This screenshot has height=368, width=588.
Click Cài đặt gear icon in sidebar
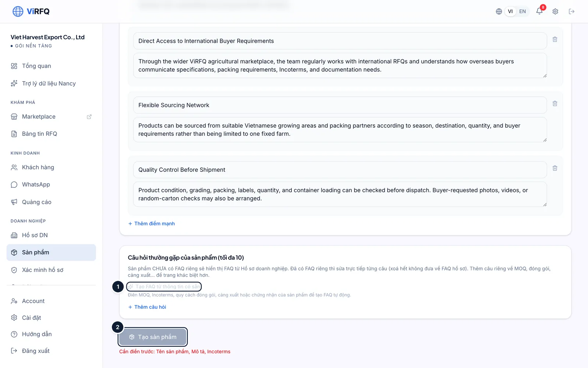coord(14,318)
